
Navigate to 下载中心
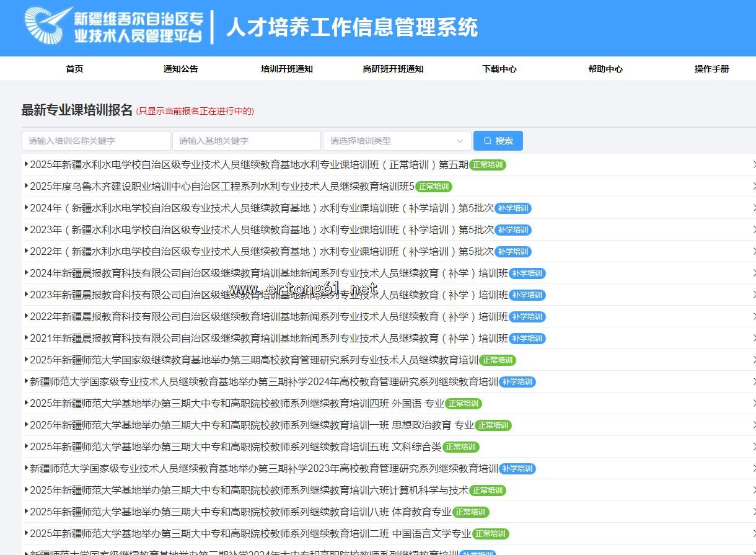click(499, 69)
